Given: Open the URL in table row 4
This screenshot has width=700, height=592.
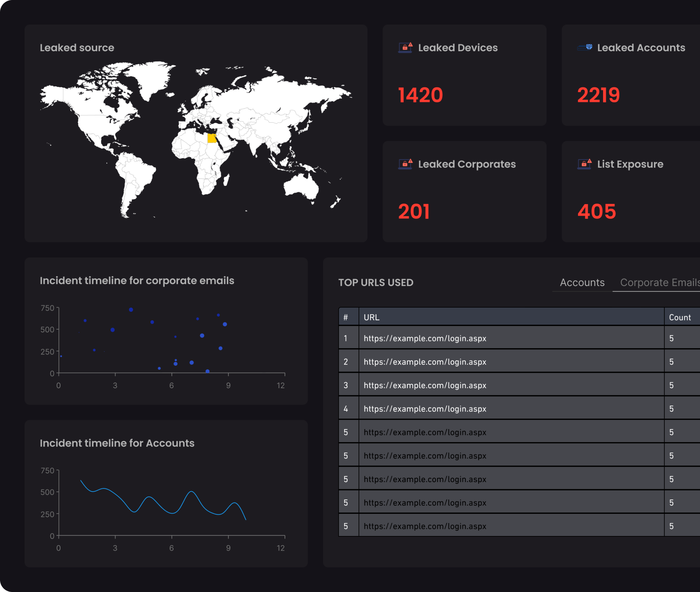Looking at the screenshot, I should [425, 409].
